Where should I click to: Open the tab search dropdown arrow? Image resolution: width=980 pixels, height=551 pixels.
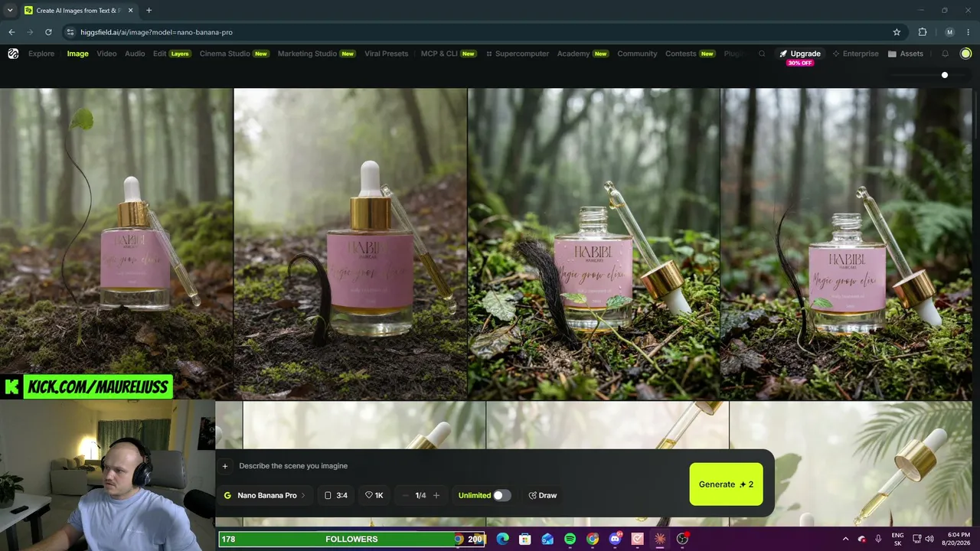coord(10,11)
